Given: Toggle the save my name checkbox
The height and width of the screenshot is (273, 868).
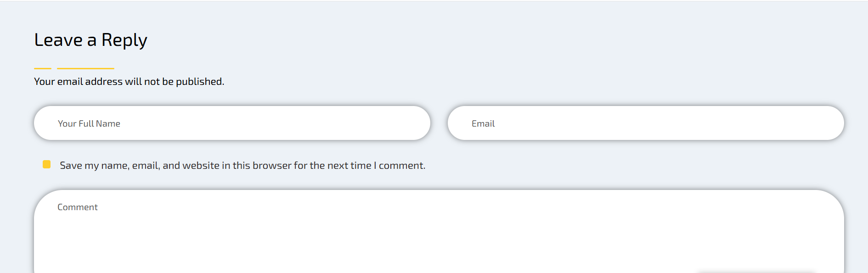Looking at the screenshot, I should coord(46,164).
